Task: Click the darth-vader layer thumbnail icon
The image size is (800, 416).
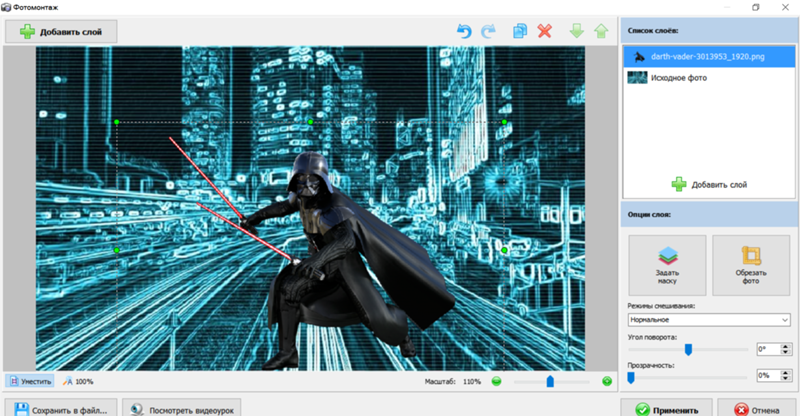Action: tap(639, 57)
